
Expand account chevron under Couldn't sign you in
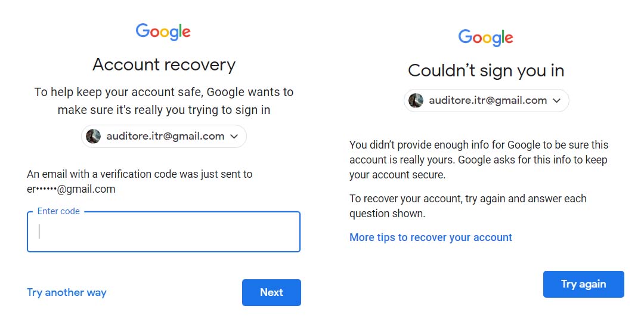coord(556,101)
